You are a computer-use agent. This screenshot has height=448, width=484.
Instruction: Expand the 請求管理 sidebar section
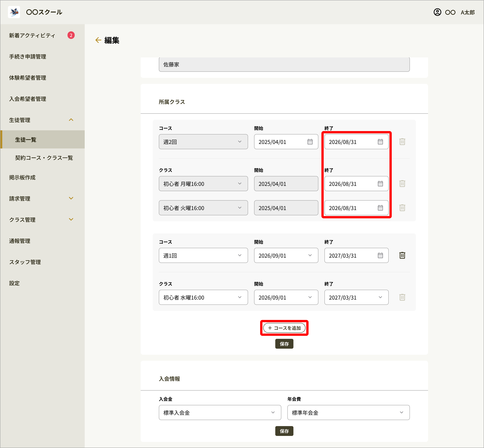71,198
